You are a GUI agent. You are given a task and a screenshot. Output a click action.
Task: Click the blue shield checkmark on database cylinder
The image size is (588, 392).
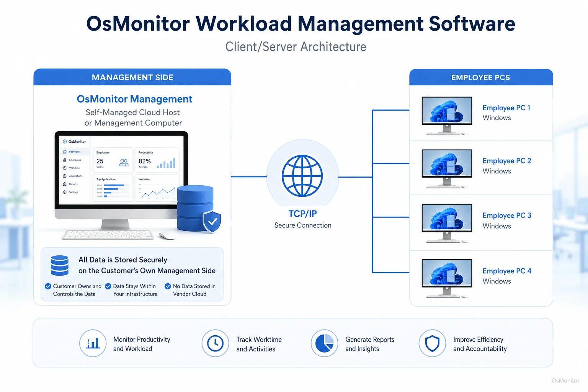pyautogui.click(x=212, y=222)
